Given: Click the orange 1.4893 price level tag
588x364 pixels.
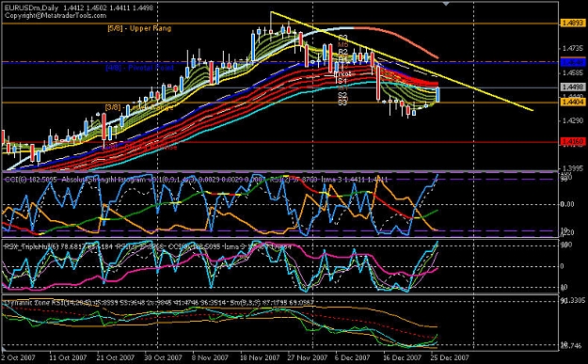Looking at the screenshot, I should click(573, 24).
